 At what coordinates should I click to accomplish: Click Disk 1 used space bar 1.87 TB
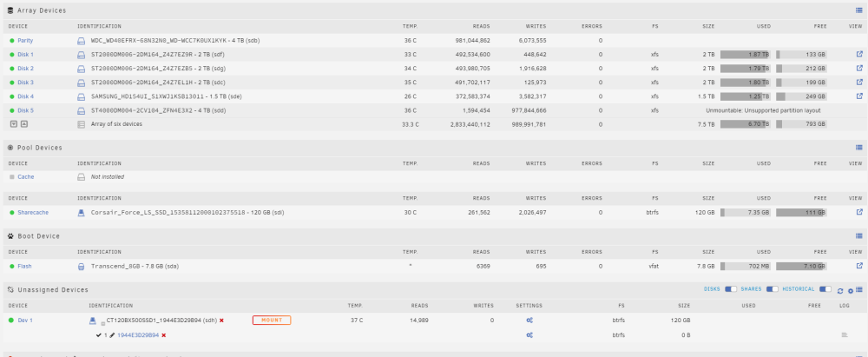745,55
